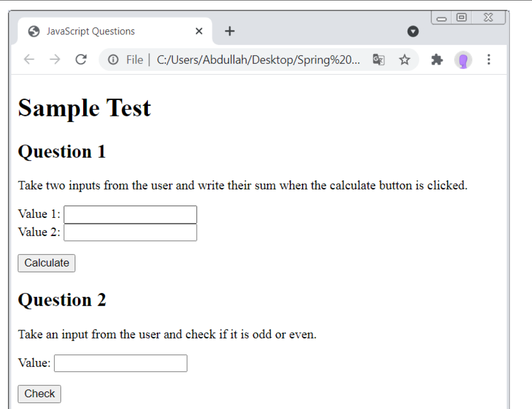
Task: Click the 'check if it is odd or even' text
Action: (x=251, y=334)
